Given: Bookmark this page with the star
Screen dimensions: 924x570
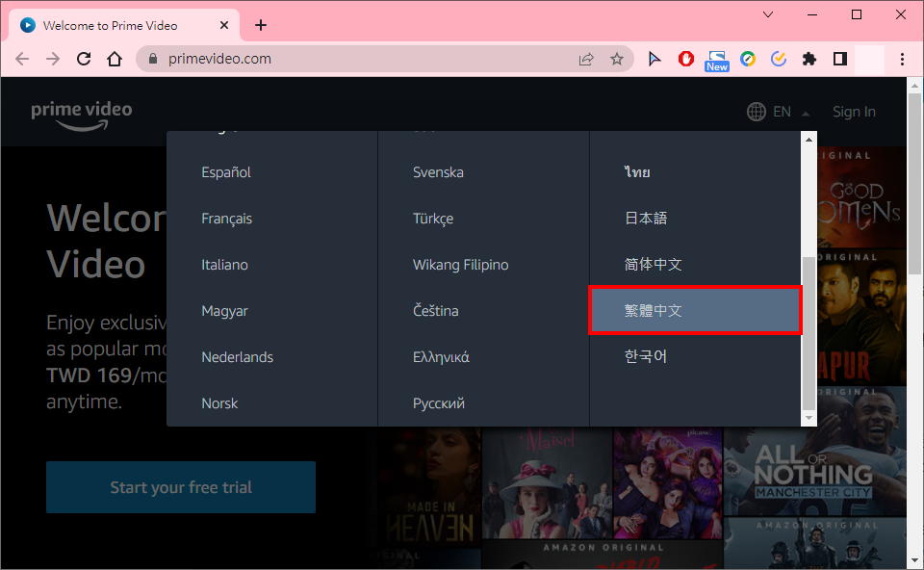Looking at the screenshot, I should [616, 59].
